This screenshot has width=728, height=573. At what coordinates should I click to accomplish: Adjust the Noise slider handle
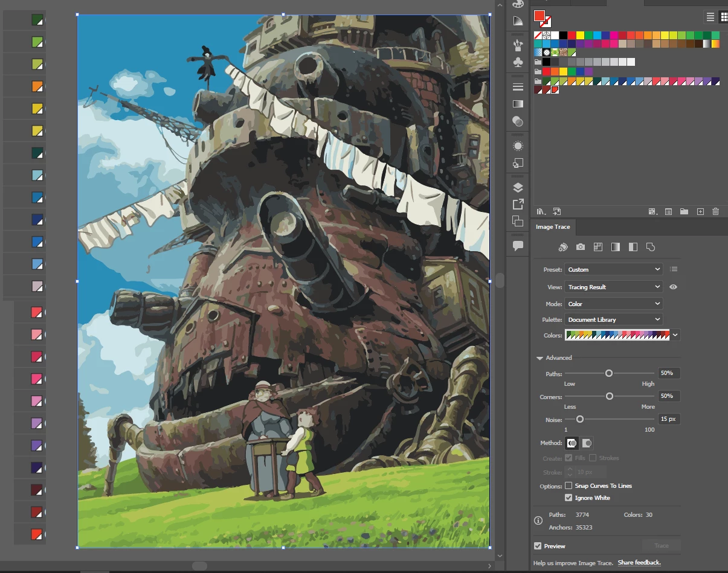click(x=580, y=419)
